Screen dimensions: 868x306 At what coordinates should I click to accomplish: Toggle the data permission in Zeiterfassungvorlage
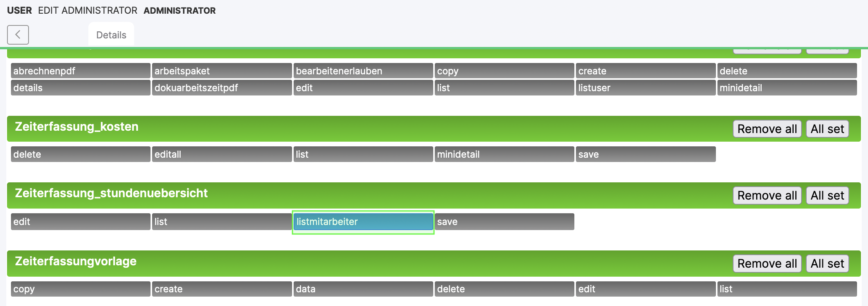pos(363,289)
